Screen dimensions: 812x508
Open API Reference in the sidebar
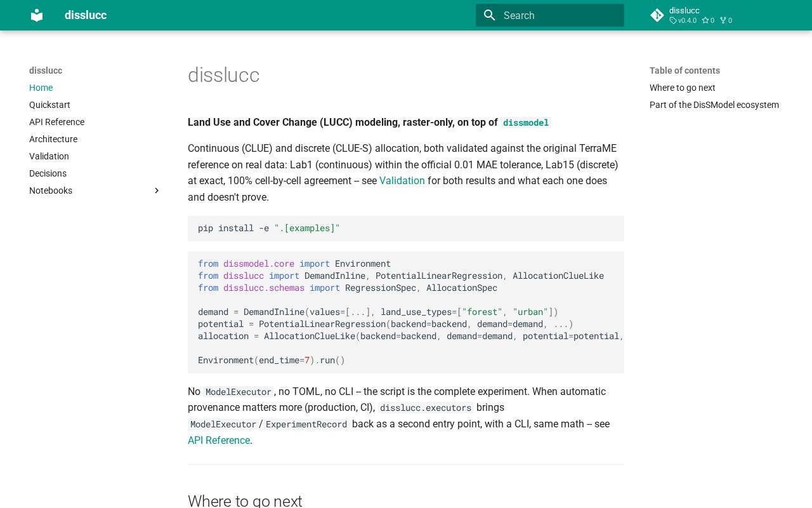(56, 122)
